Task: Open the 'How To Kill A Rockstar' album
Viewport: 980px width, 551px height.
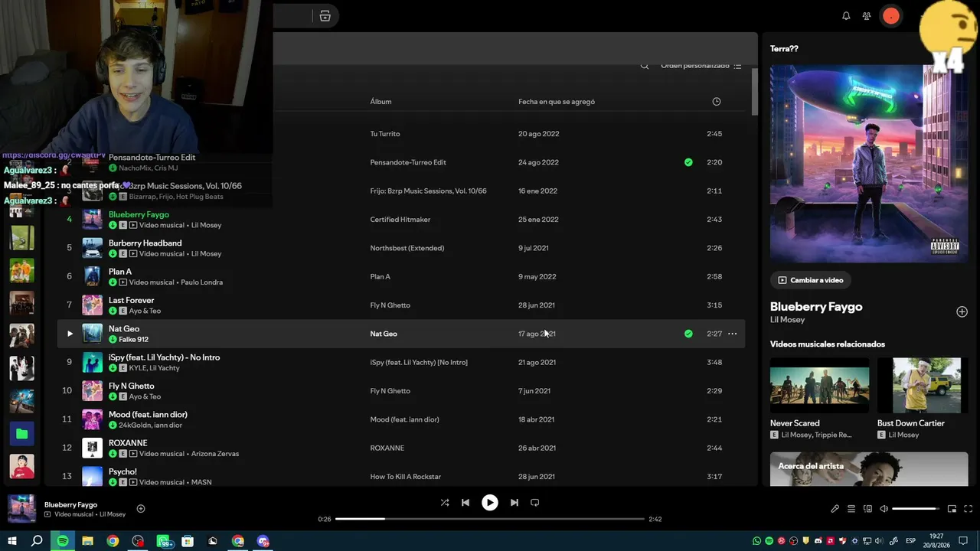Action: point(406,477)
